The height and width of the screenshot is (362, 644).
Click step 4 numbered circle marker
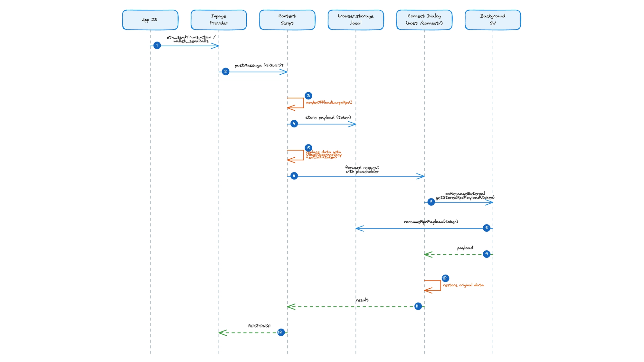[294, 124]
